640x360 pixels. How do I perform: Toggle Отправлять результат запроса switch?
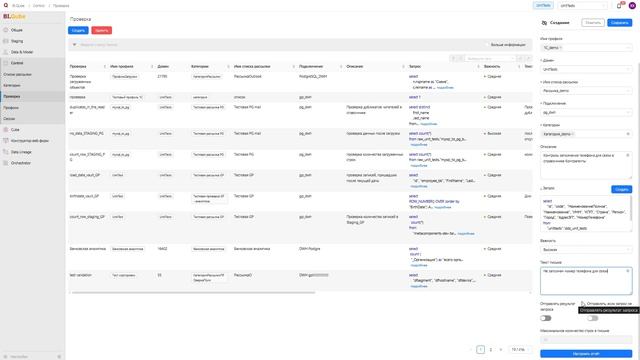546,318
